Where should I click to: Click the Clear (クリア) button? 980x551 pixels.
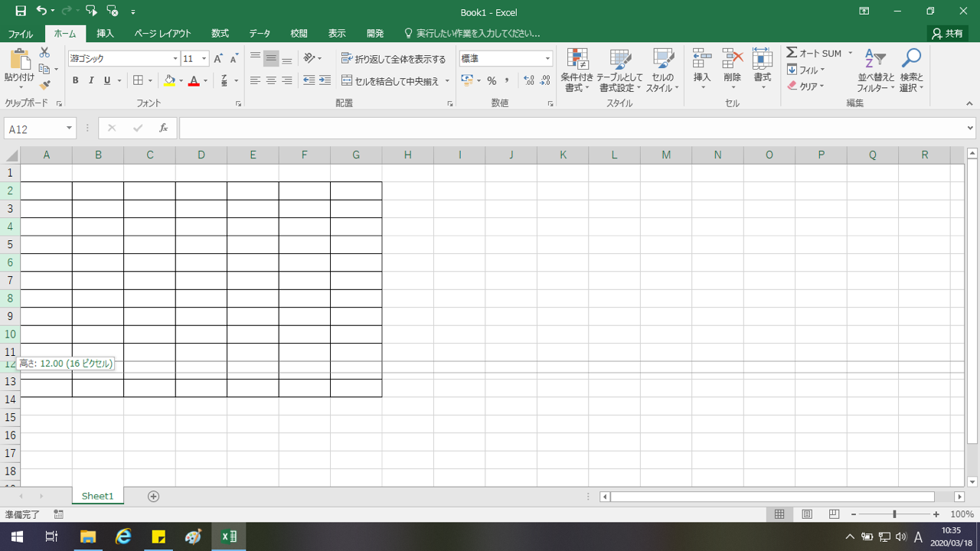(x=806, y=86)
